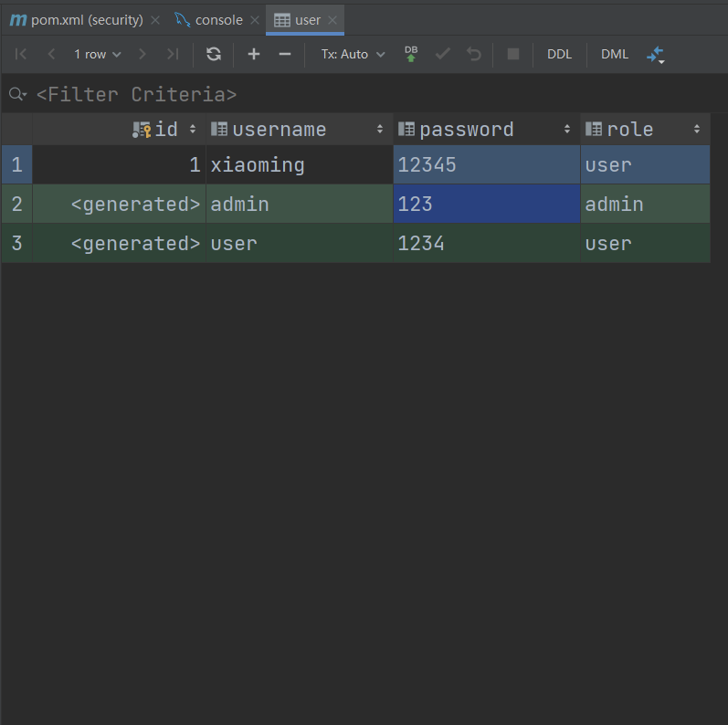Select the admin role cell
This screenshot has height=725, width=728.
[x=646, y=205]
